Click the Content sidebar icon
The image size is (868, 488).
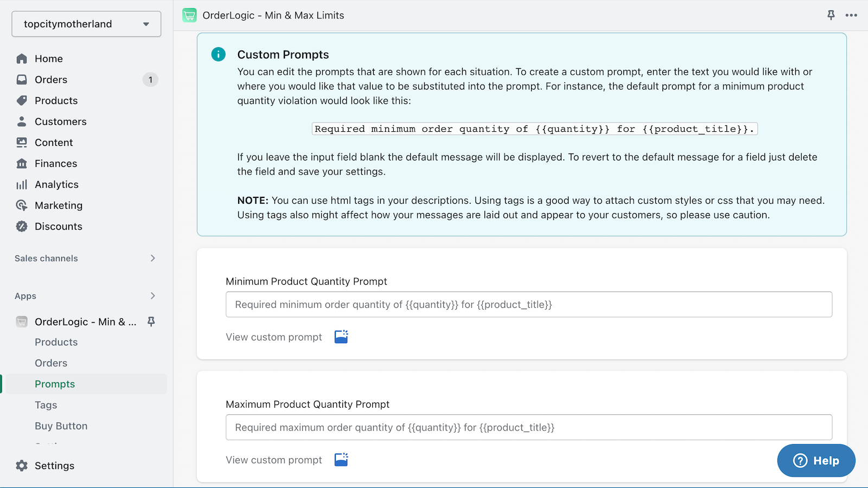[x=22, y=142]
